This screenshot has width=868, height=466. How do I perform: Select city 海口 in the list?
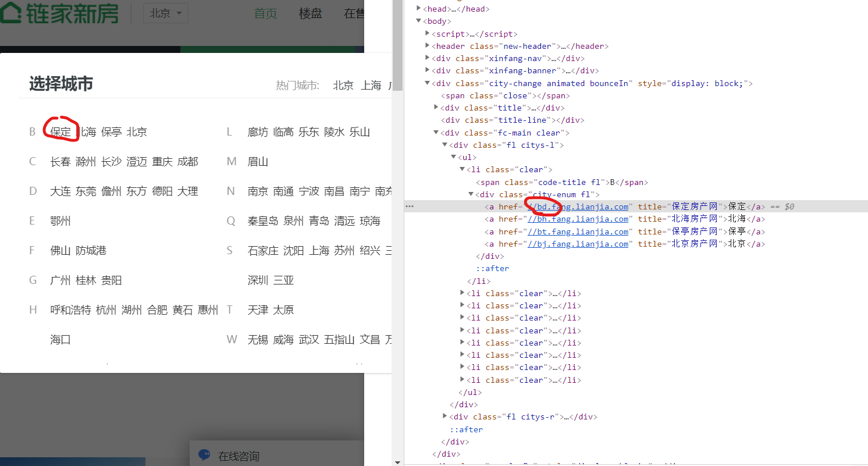[61, 340]
